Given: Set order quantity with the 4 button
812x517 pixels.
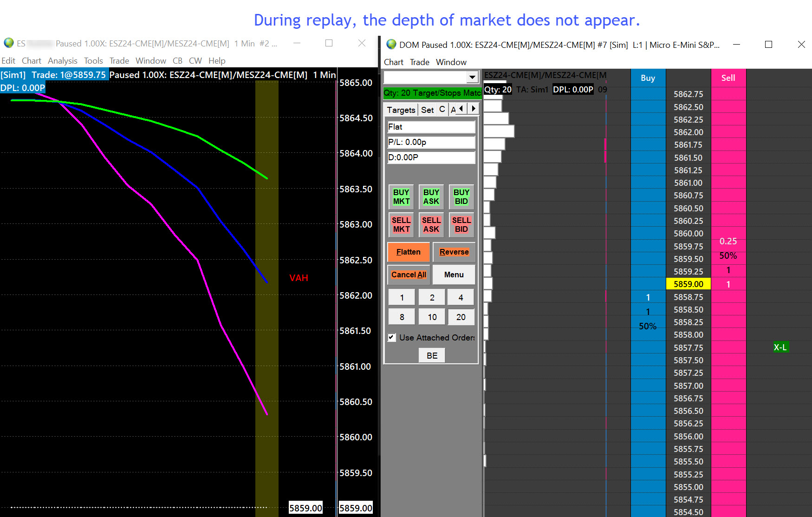Looking at the screenshot, I should point(461,297).
